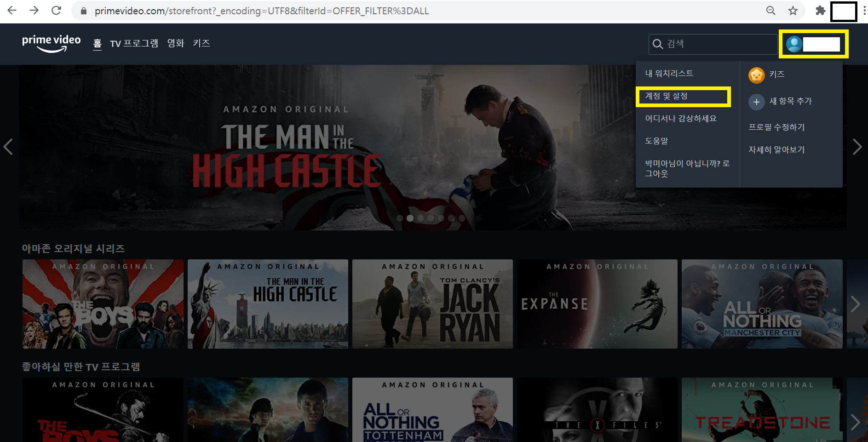Click 새 항목 추가 link
This screenshot has height=442, width=868.
point(791,101)
